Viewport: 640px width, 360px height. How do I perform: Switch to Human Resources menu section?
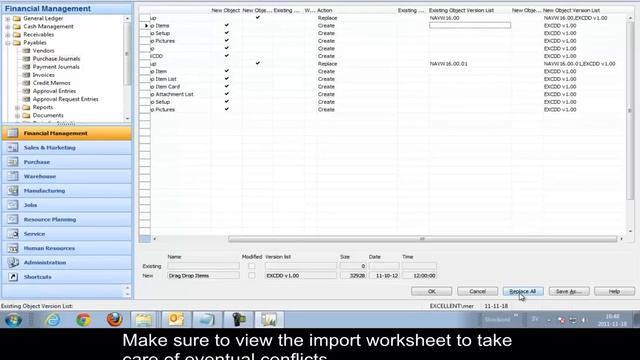click(x=67, y=248)
